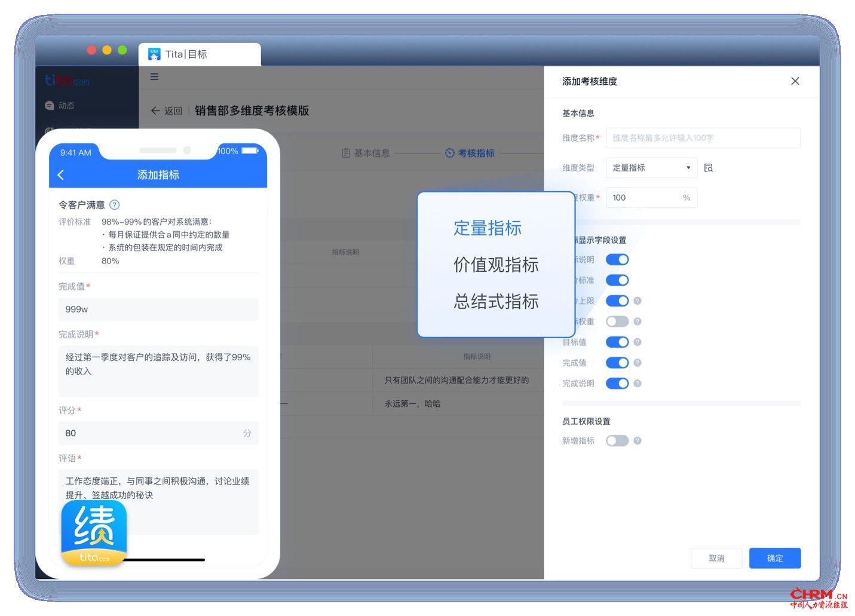
Task: Toggle the 完成值 display switch
Action: click(x=617, y=363)
